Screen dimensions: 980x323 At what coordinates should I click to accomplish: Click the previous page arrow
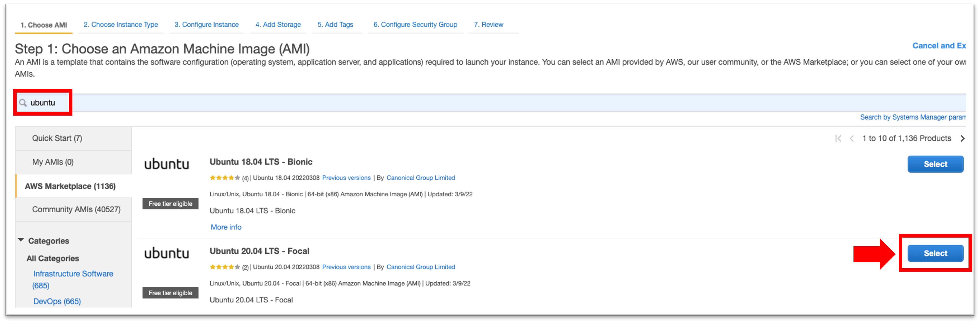852,138
